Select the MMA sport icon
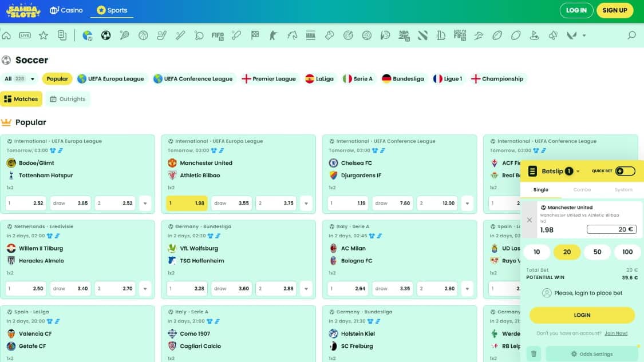644x362 pixels. pyautogui.click(x=310, y=35)
